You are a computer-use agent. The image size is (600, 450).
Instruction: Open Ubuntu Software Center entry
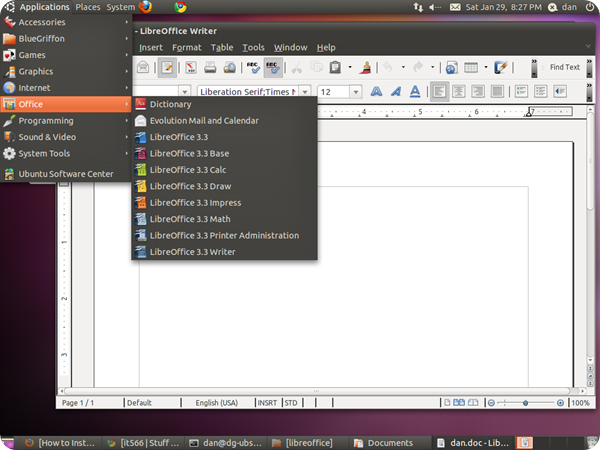(66, 174)
